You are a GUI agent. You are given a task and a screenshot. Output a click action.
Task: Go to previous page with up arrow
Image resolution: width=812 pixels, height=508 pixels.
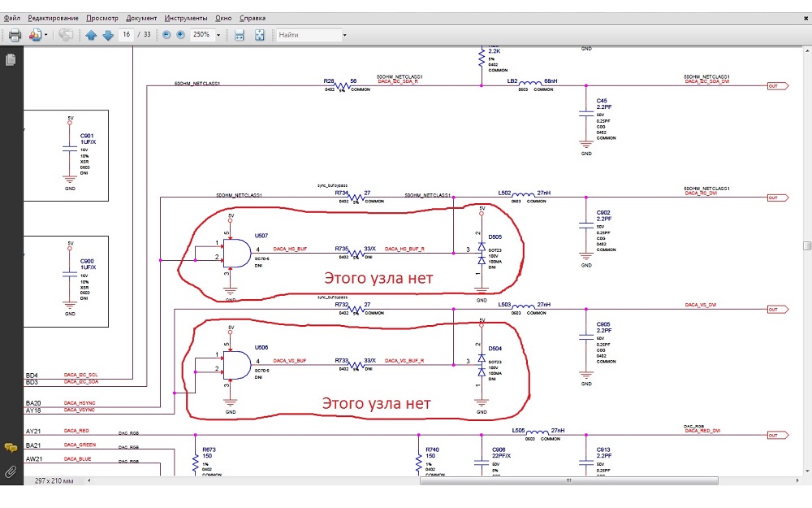tap(91, 35)
